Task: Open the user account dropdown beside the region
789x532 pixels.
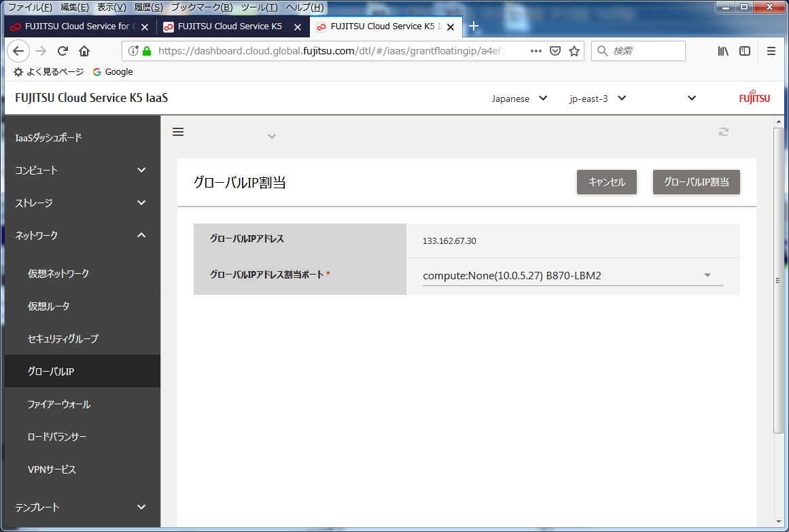Action: (x=692, y=98)
